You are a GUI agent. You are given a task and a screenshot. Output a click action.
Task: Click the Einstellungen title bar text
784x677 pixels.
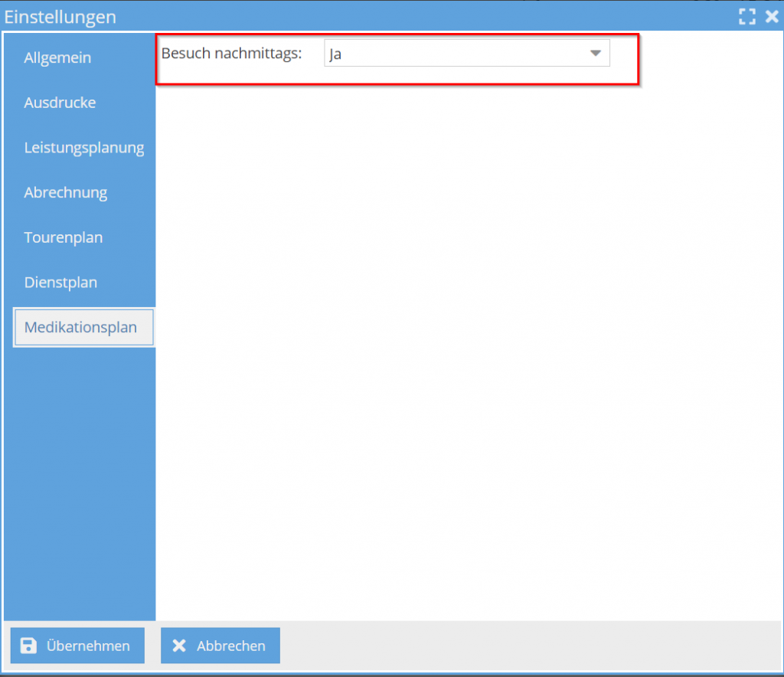[60, 16]
